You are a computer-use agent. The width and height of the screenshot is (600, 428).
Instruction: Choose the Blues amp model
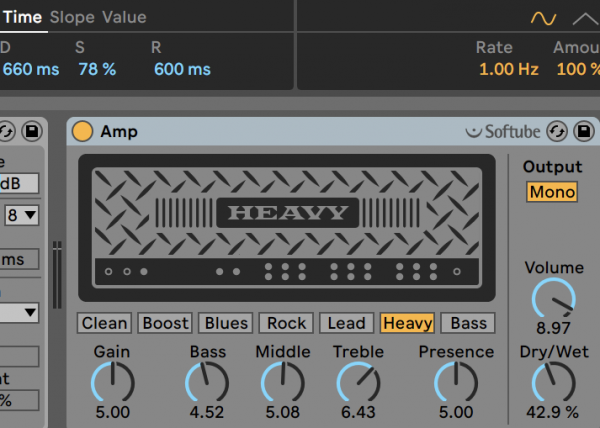225,323
